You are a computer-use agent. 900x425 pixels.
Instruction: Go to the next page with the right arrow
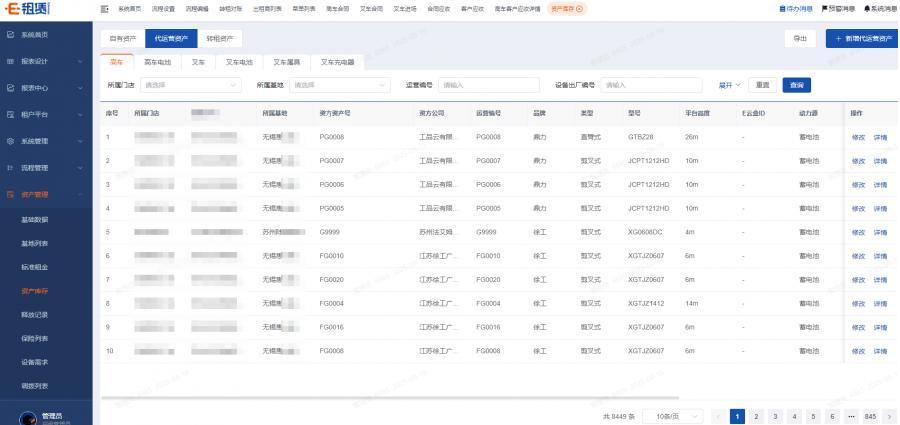[888, 415]
